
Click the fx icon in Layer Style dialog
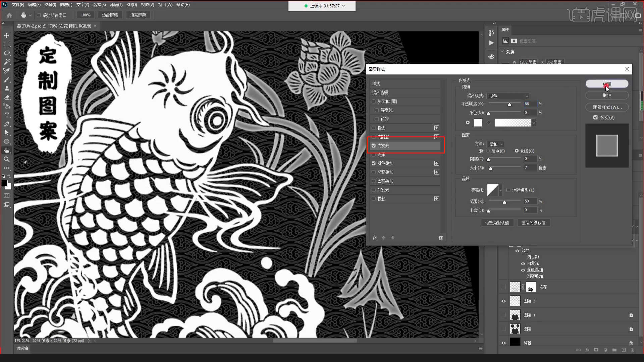click(x=375, y=238)
